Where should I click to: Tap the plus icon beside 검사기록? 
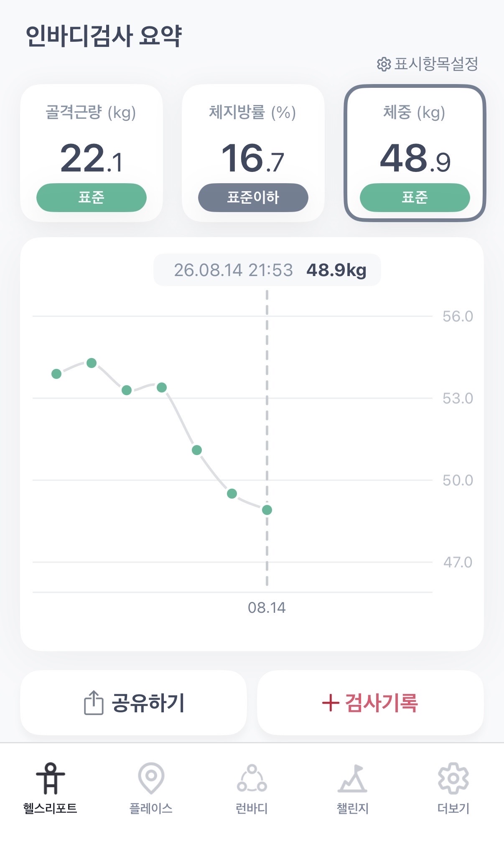[331, 703]
